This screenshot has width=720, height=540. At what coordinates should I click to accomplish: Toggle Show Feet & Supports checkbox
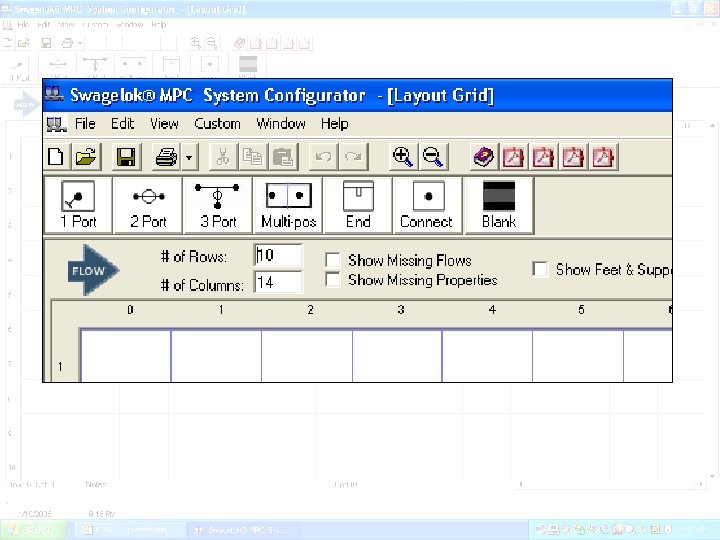[x=540, y=269]
